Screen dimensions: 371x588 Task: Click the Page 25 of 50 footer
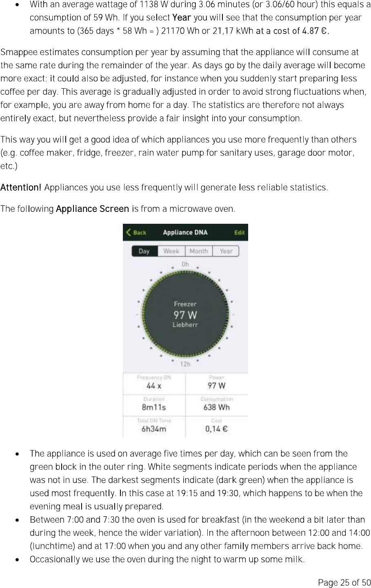(x=344, y=582)
